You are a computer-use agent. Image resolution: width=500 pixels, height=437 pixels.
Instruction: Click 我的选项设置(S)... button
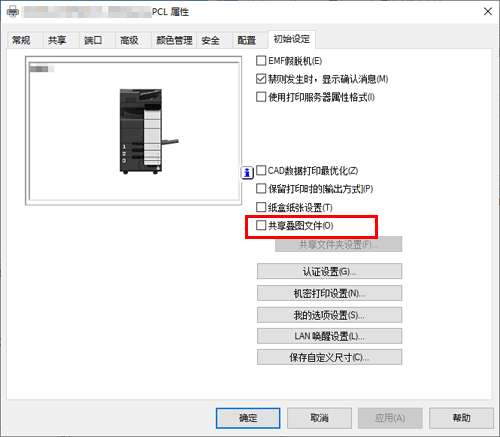[329, 315]
